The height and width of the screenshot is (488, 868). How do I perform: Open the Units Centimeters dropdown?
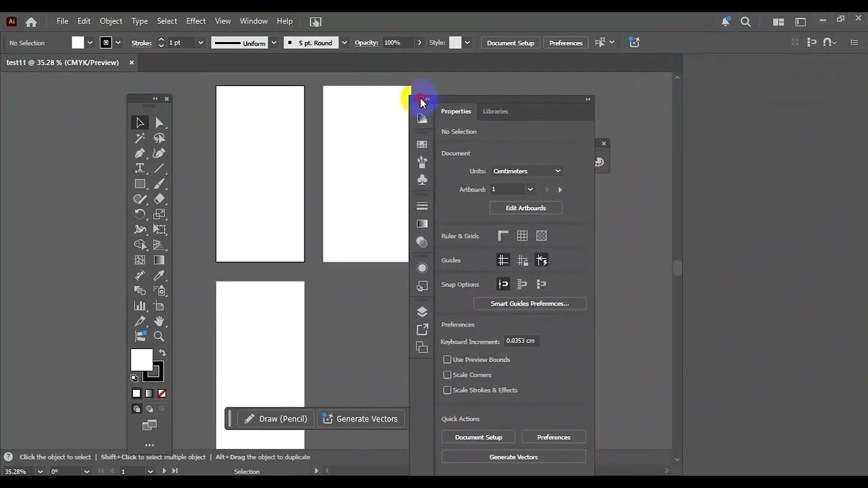tap(527, 171)
